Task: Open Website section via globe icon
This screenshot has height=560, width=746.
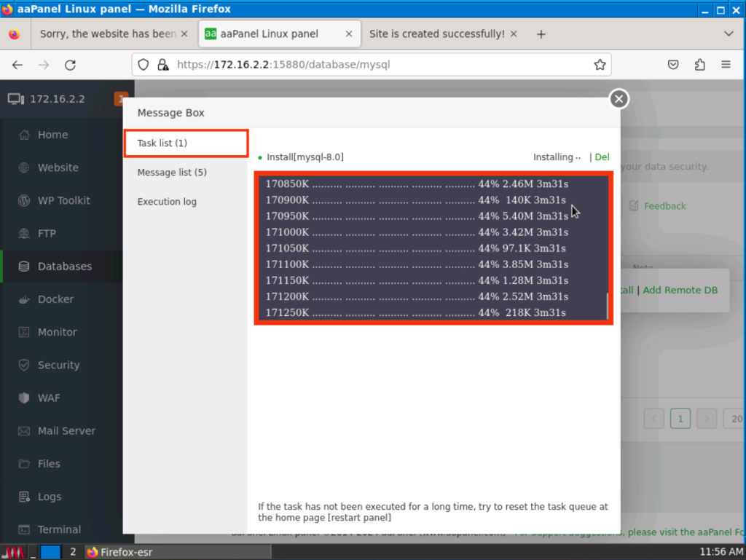Action: point(24,167)
